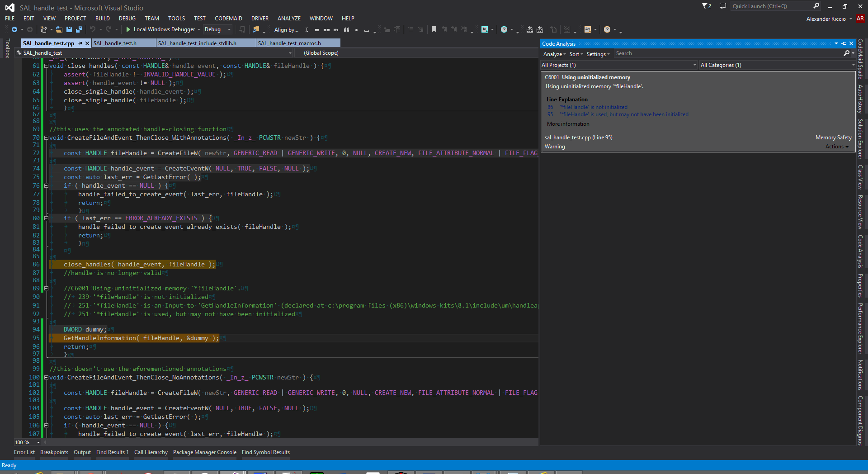Open the CODEMAID menu
The width and height of the screenshot is (868, 474).
click(x=228, y=19)
